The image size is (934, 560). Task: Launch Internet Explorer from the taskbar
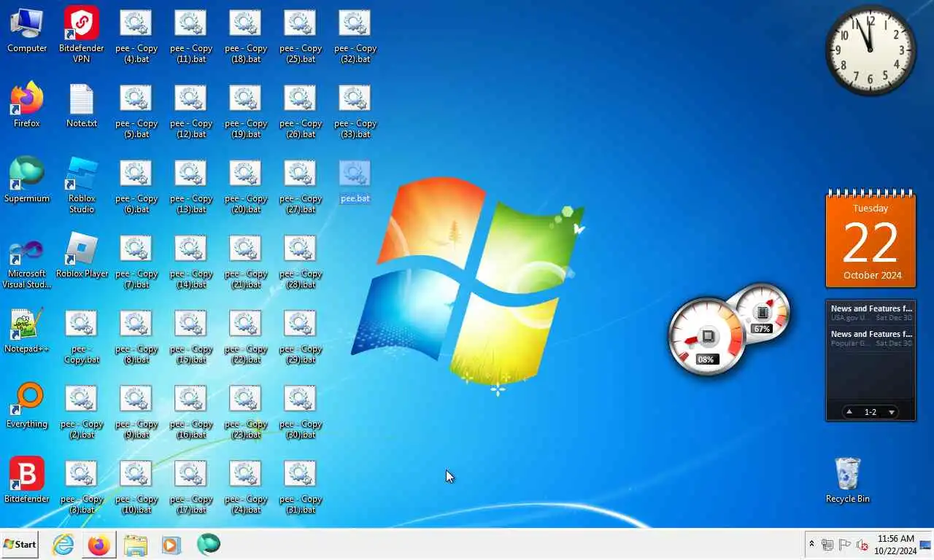point(63,545)
